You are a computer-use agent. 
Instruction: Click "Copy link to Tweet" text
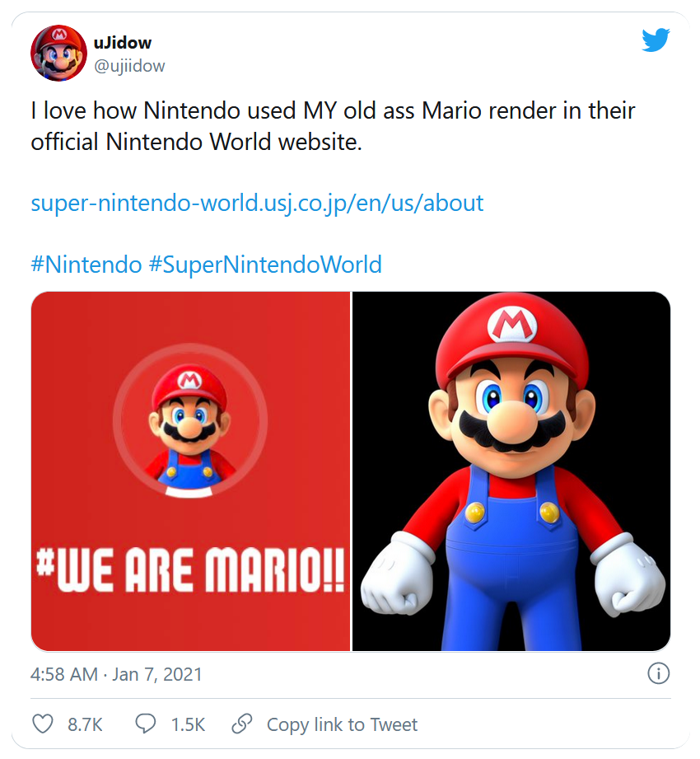pos(342,724)
